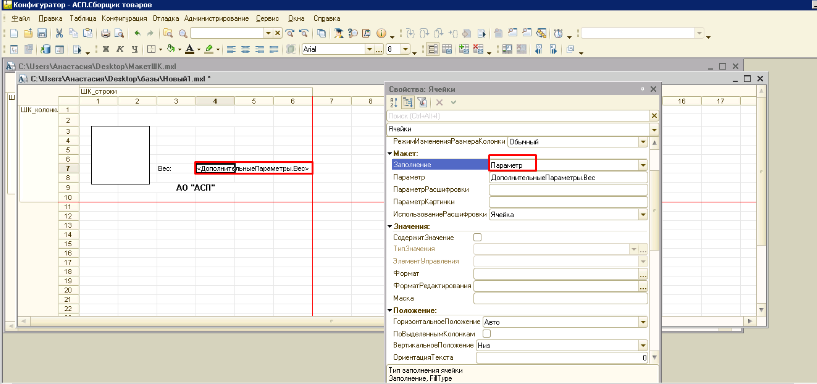The width and height of the screenshot is (817, 384).
Task: Open the Конфигурация menu
Action: coord(125,18)
